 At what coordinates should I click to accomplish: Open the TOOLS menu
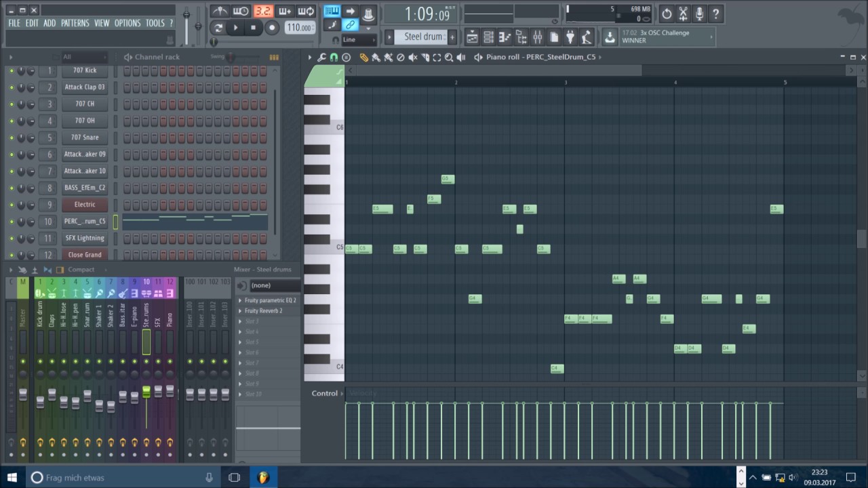(x=155, y=23)
